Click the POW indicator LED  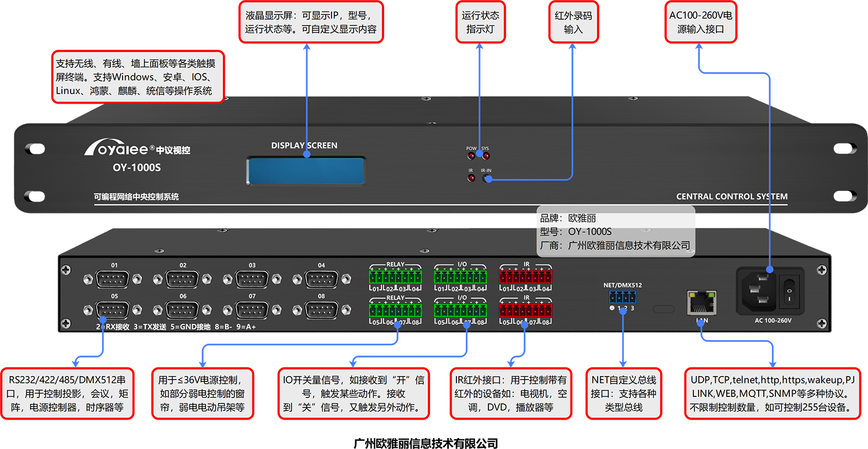(471, 156)
